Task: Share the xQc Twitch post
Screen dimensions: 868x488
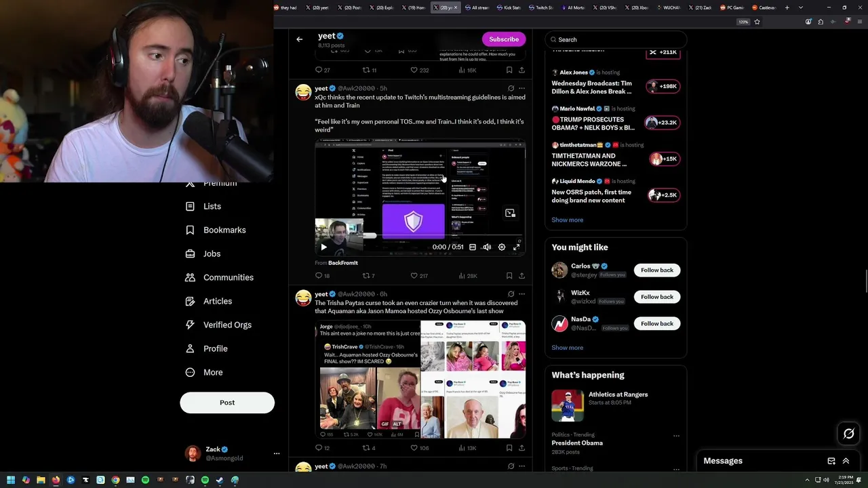Action: tap(521, 276)
